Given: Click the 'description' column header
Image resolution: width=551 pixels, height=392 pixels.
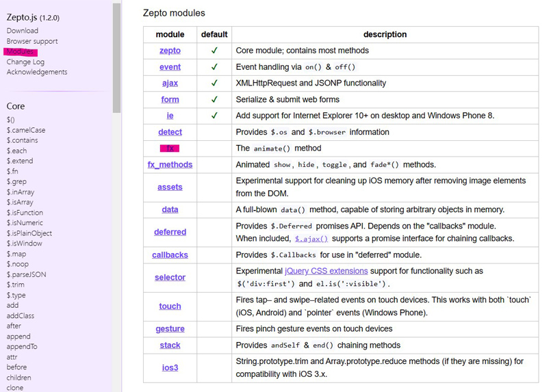Looking at the screenshot, I should tap(385, 34).
